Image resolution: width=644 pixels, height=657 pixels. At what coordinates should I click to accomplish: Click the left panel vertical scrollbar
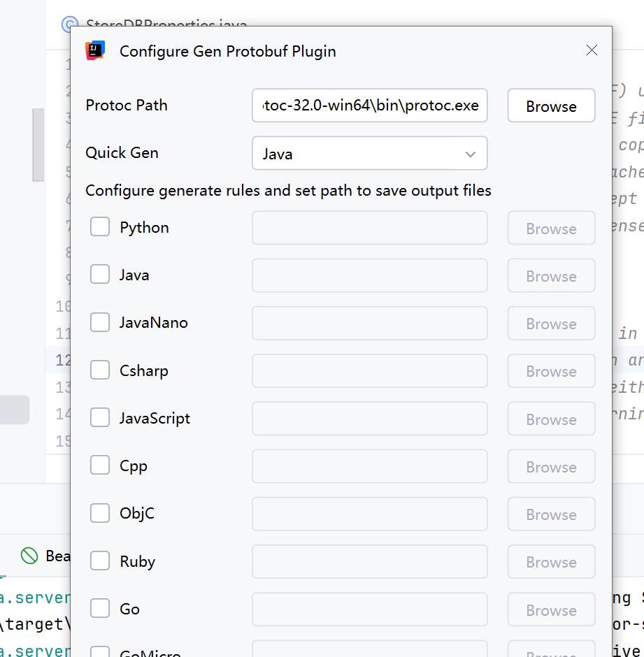point(38,145)
